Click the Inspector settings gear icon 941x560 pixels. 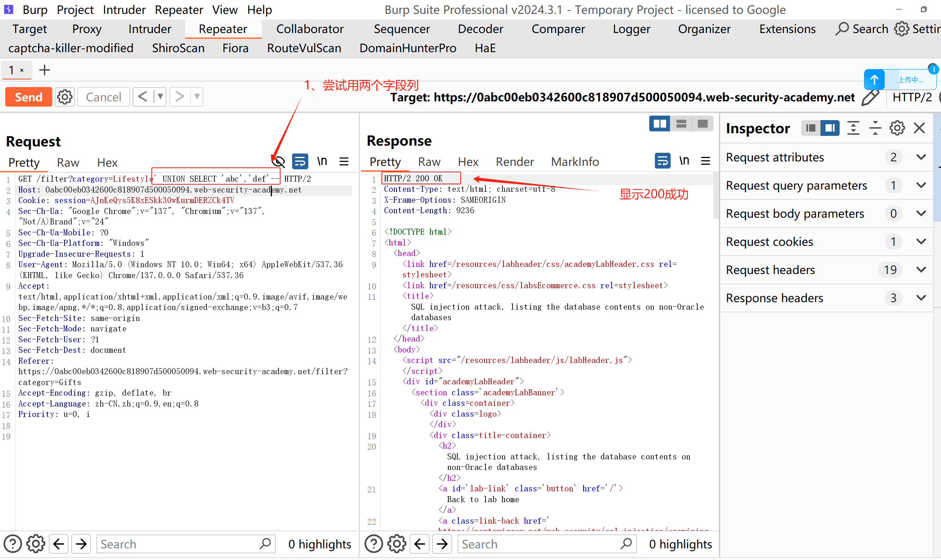(897, 128)
